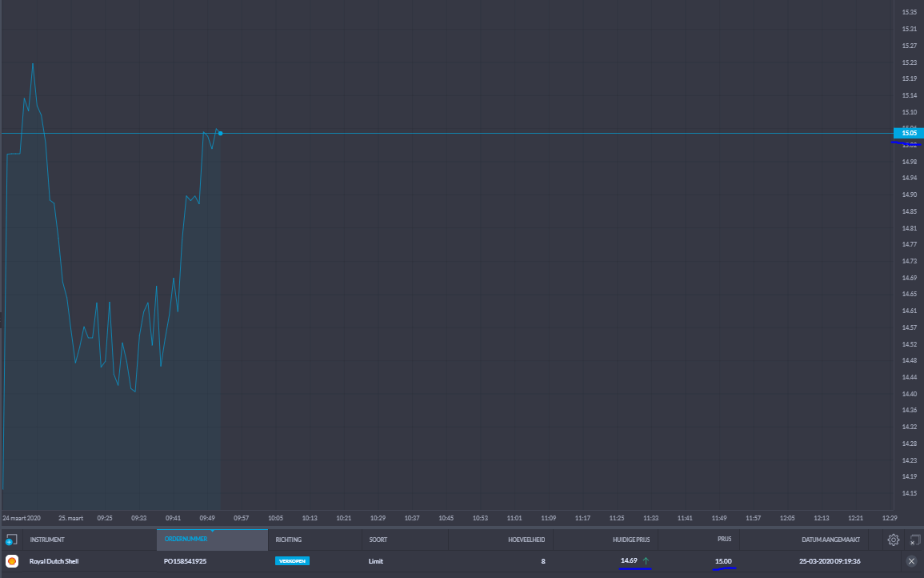Click the 24 maart 2020 date label

click(x=22, y=518)
